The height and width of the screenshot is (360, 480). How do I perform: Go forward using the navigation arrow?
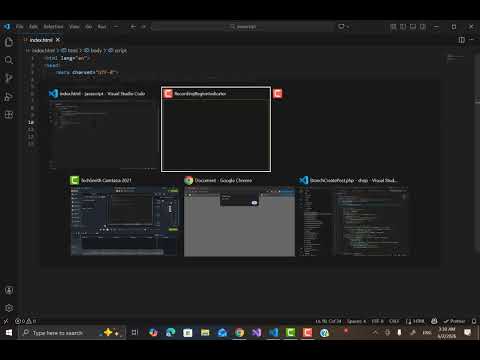(x=143, y=27)
